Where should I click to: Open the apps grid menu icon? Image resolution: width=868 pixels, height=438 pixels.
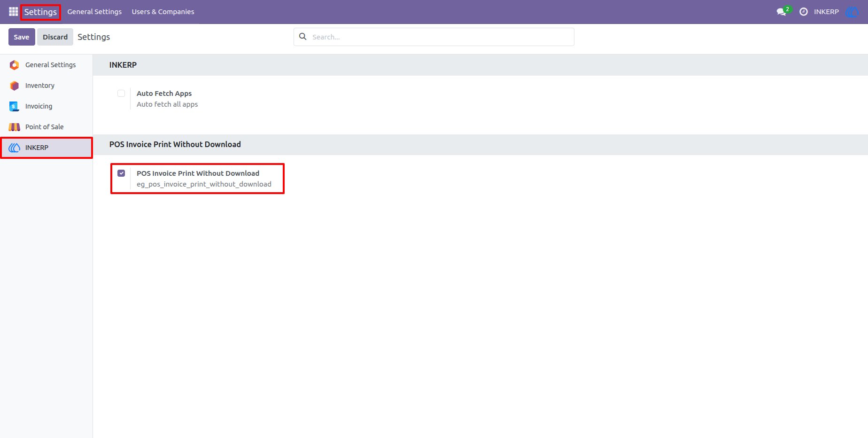13,12
